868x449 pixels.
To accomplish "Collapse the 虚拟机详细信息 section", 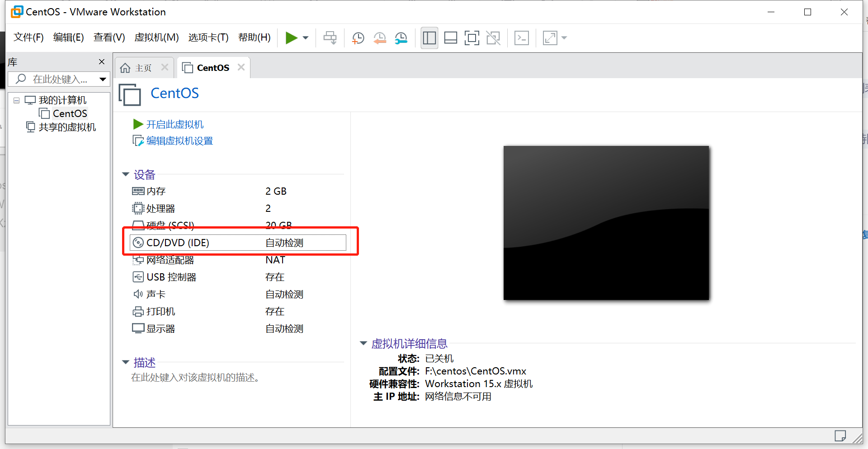I will pyautogui.click(x=364, y=343).
